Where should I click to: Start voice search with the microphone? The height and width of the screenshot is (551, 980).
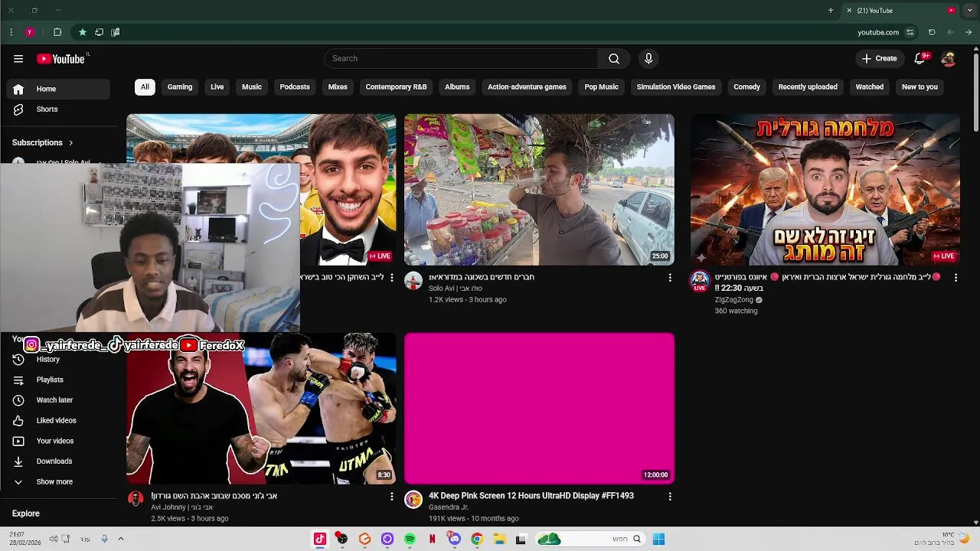(x=648, y=59)
